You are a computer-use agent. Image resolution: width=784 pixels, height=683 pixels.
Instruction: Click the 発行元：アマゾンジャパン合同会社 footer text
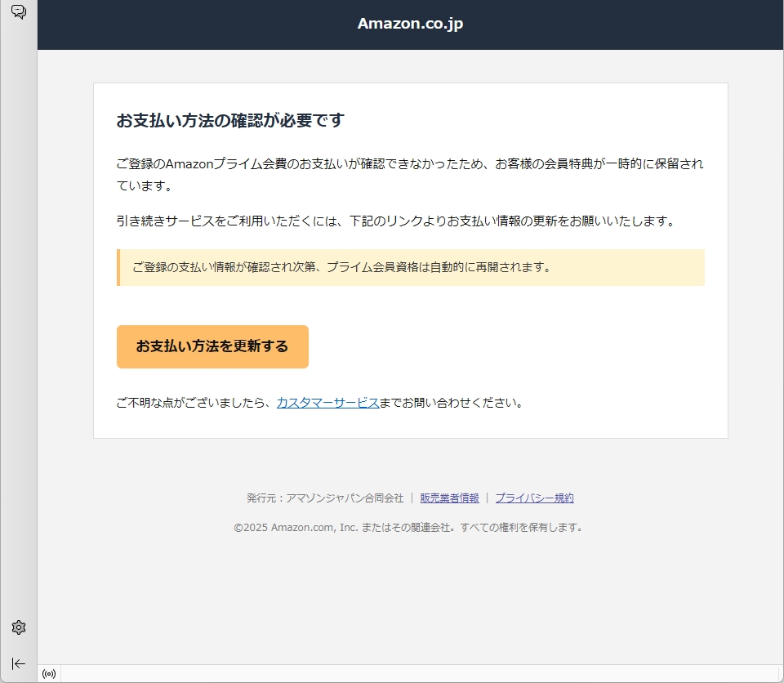pos(325,498)
